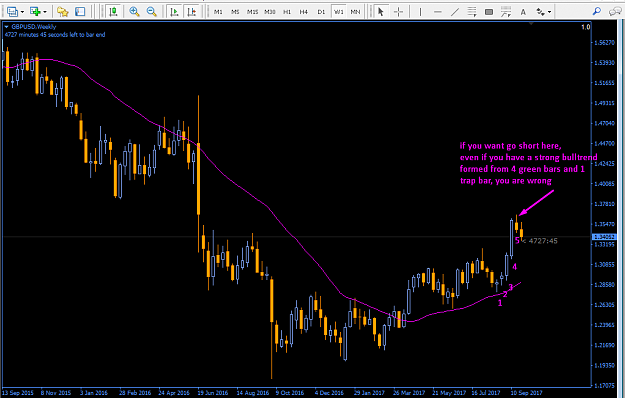Expand the New Chart dropdown arrow
Viewport: 625px width, 398px height.
pos(45,12)
